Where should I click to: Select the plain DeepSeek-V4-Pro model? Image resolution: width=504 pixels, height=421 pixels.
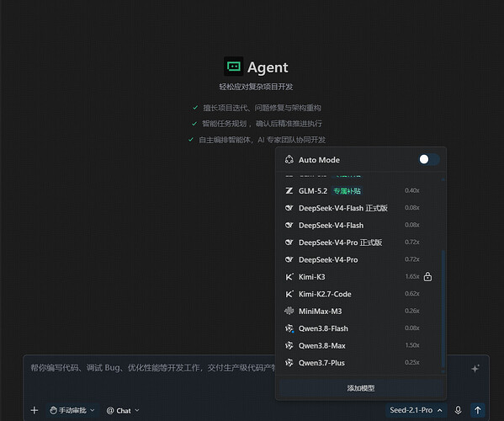click(x=358, y=259)
